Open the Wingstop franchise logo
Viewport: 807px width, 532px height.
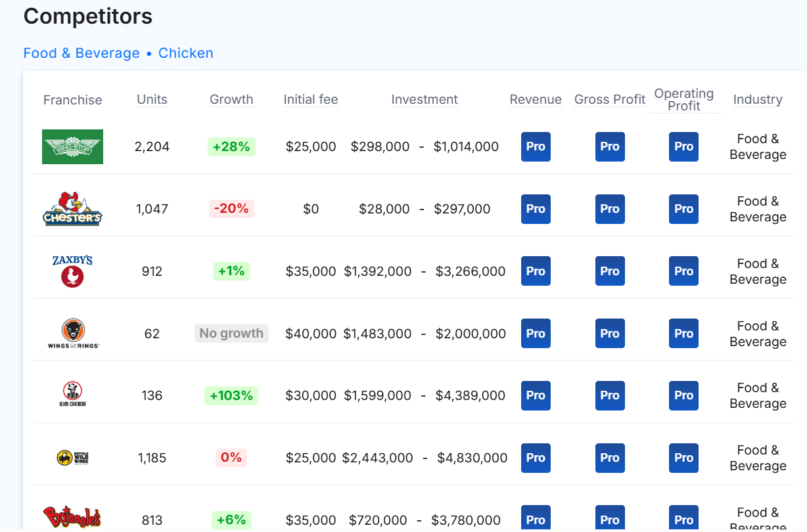click(x=72, y=146)
